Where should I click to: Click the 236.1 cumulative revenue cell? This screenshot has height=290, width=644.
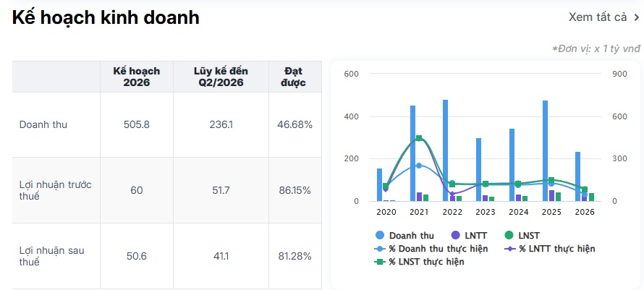click(221, 124)
